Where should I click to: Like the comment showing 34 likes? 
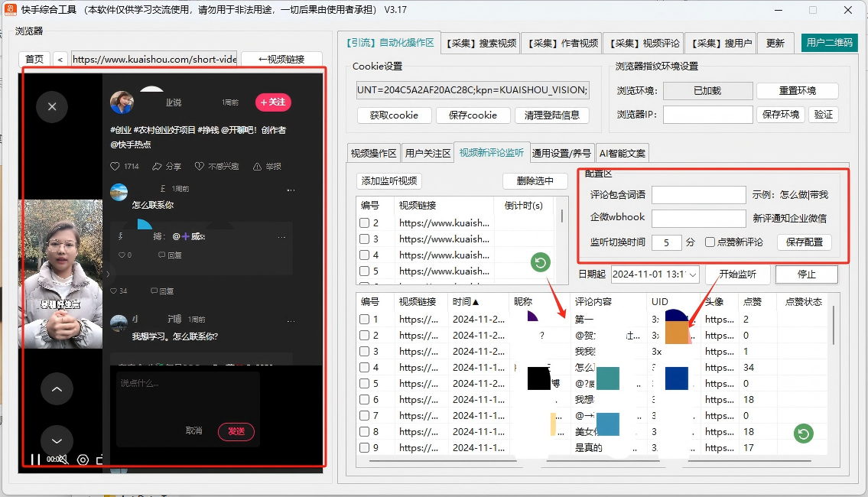coord(113,291)
